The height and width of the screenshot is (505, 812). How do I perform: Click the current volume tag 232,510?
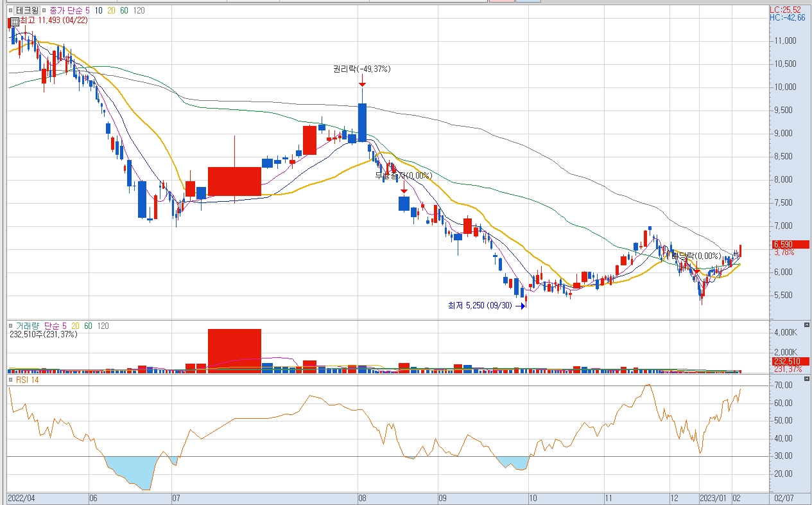click(x=790, y=361)
